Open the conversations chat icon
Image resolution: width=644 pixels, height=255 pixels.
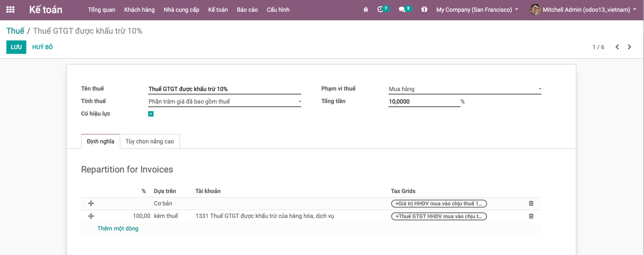(402, 9)
